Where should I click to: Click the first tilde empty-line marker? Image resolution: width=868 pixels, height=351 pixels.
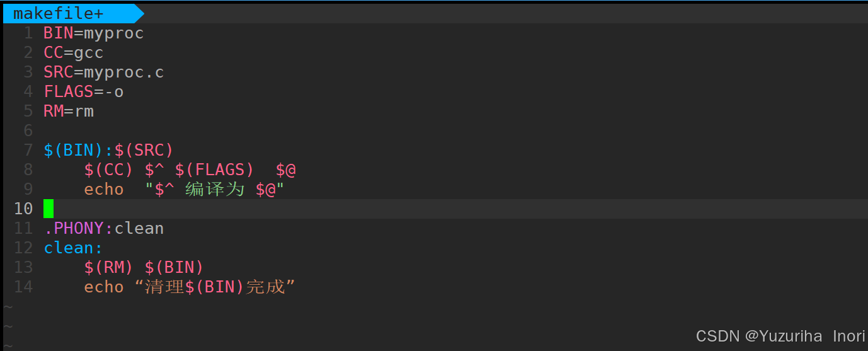[8, 307]
